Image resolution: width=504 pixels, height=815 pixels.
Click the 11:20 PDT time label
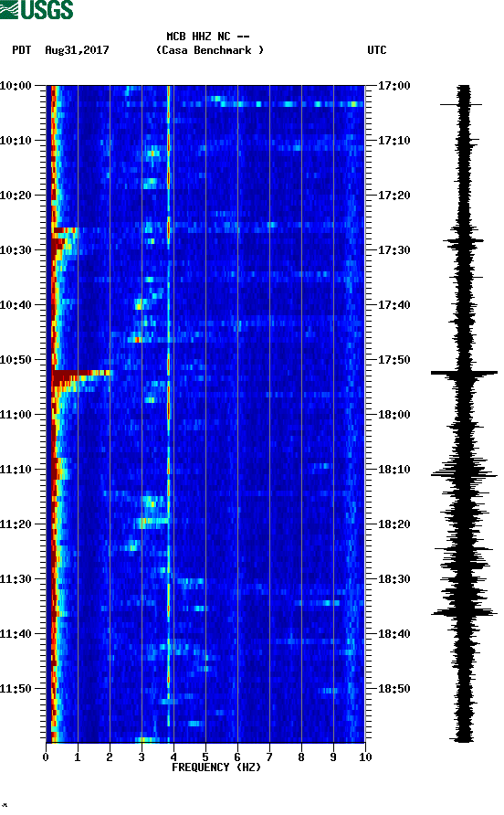(x=16, y=524)
